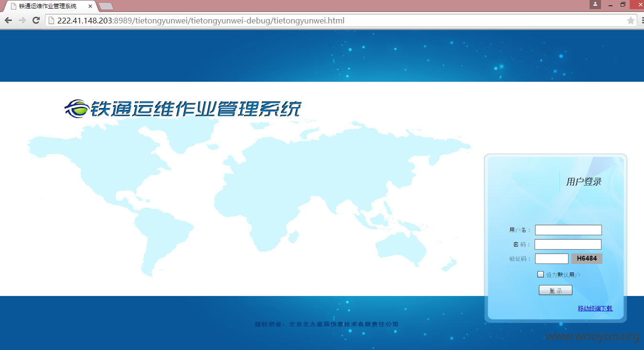The width and height of the screenshot is (644, 350).
Task: Click the browser Forward arrow
Action: tap(22, 21)
